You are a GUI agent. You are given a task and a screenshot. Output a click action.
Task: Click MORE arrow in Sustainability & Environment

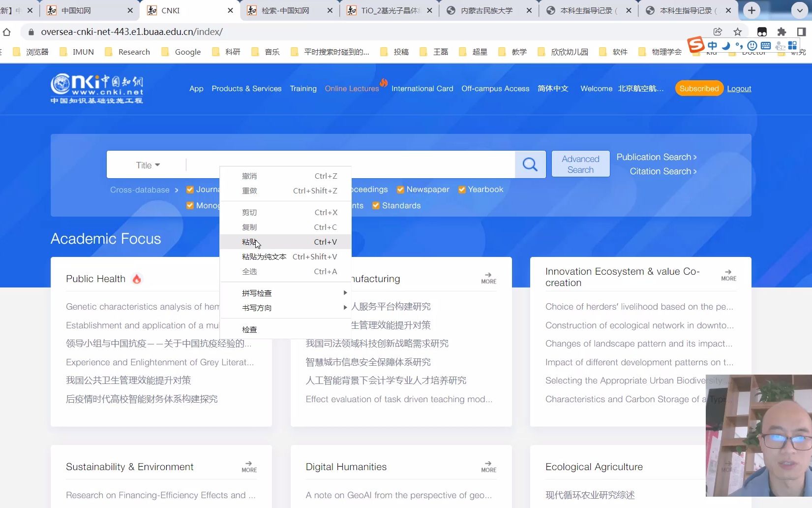[249, 467]
